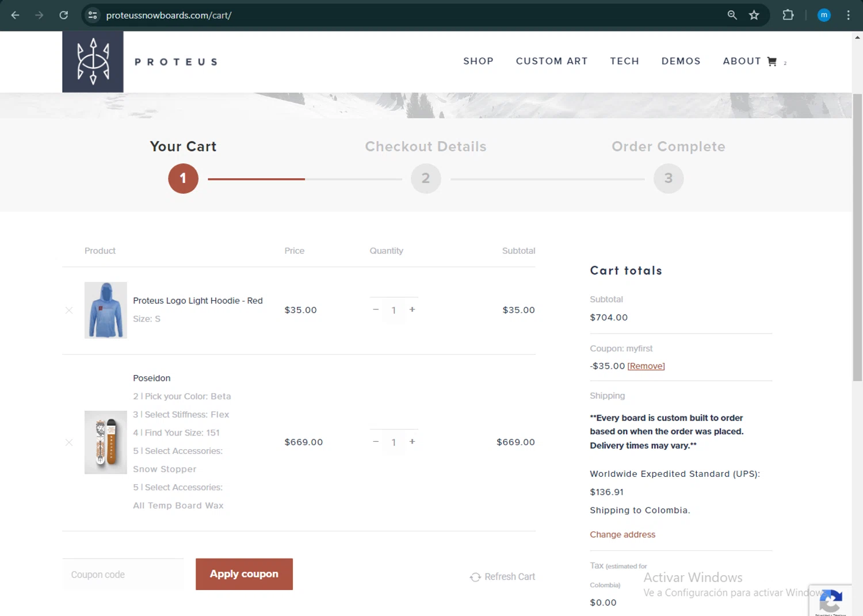Decrease Poseidon quantity with minus
Image resolution: width=863 pixels, height=616 pixels.
376,442
